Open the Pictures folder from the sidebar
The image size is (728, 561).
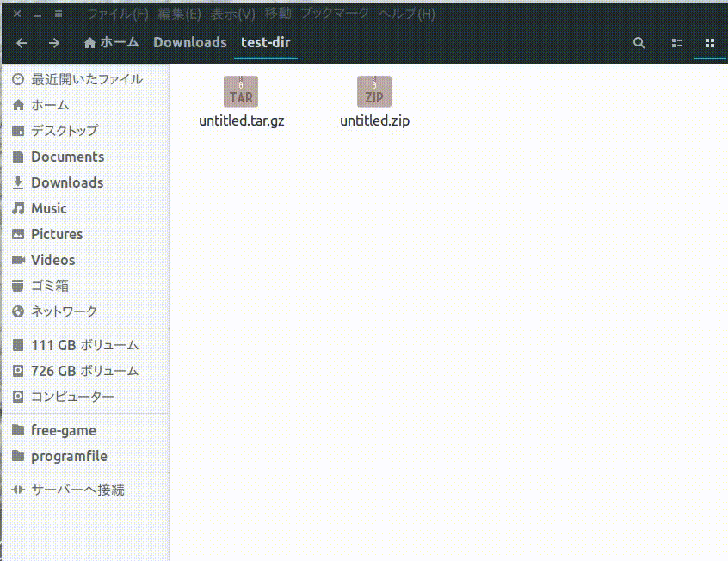(57, 233)
